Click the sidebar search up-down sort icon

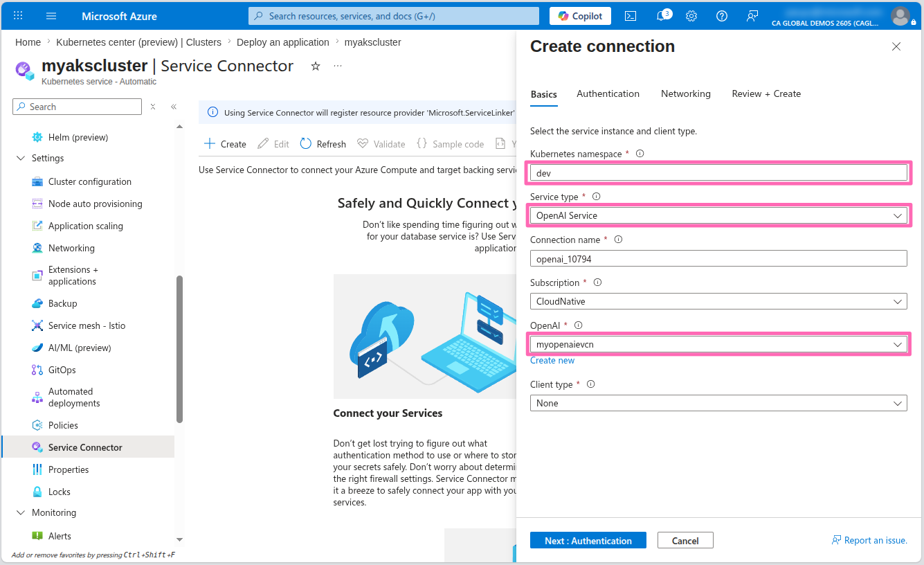(x=153, y=107)
